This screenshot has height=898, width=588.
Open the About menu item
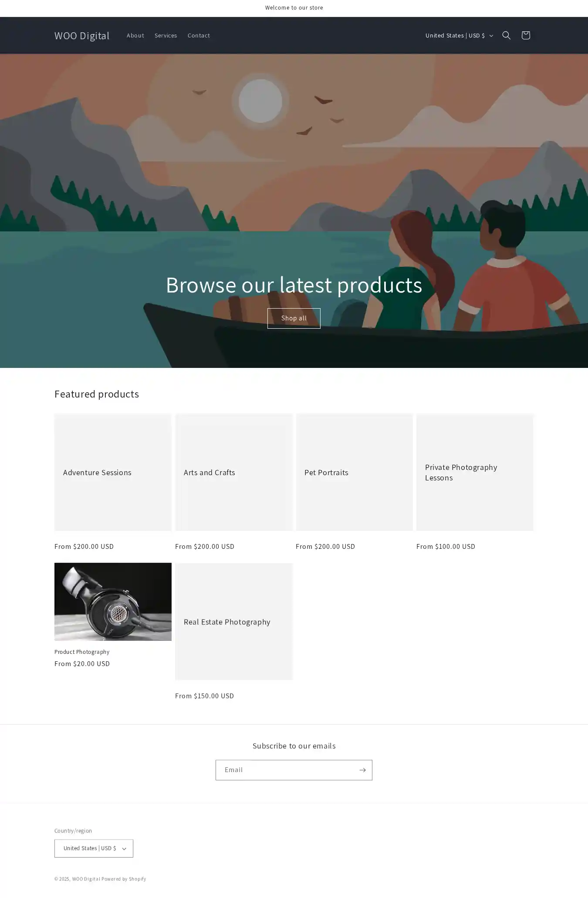tap(135, 35)
